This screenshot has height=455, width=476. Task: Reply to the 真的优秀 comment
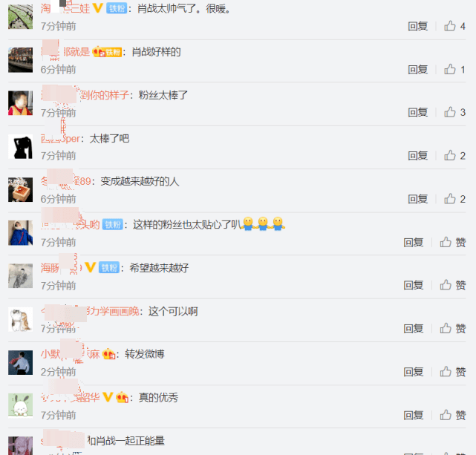click(414, 415)
